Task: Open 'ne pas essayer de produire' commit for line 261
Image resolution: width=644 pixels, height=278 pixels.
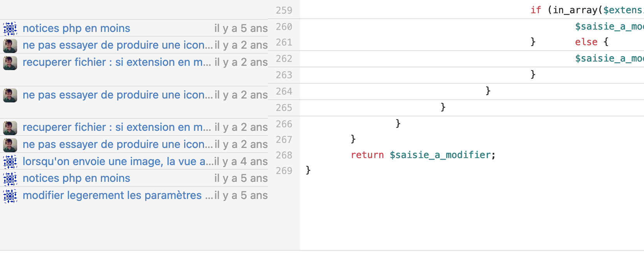Action: pos(118,45)
